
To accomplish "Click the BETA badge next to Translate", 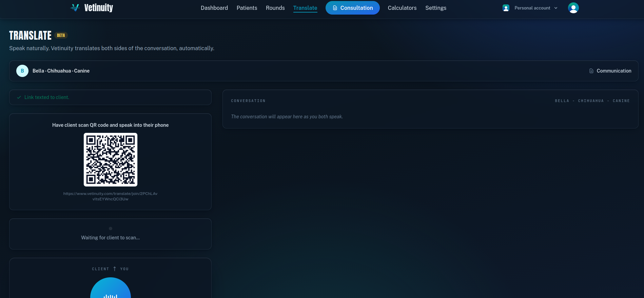I will (61, 35).
